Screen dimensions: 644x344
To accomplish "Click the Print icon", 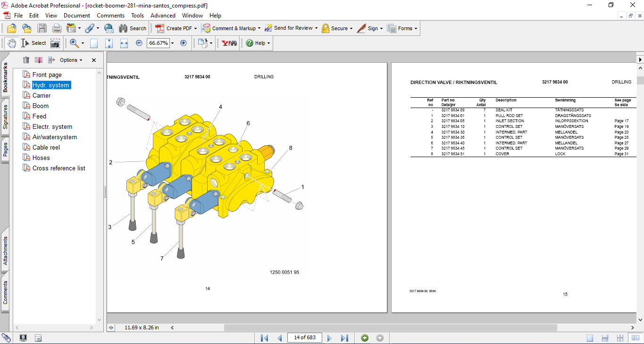I will tap(57, 28).
